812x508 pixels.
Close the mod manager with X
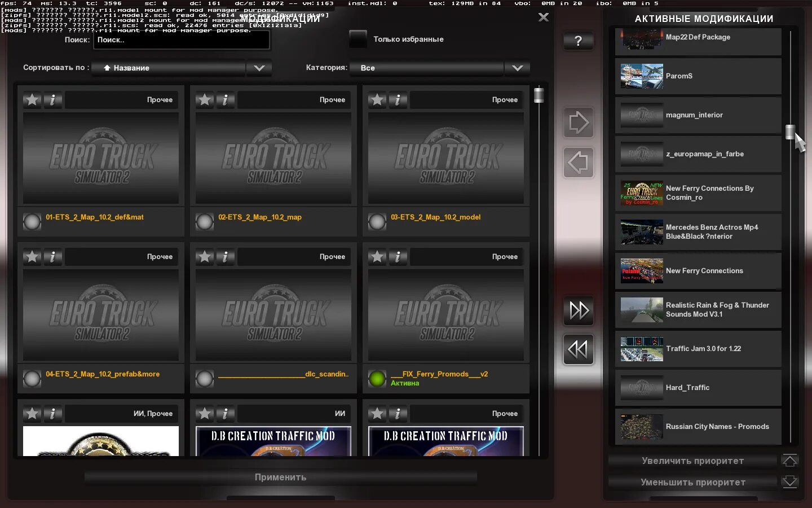pyautogui.click(x=544, y=17)
